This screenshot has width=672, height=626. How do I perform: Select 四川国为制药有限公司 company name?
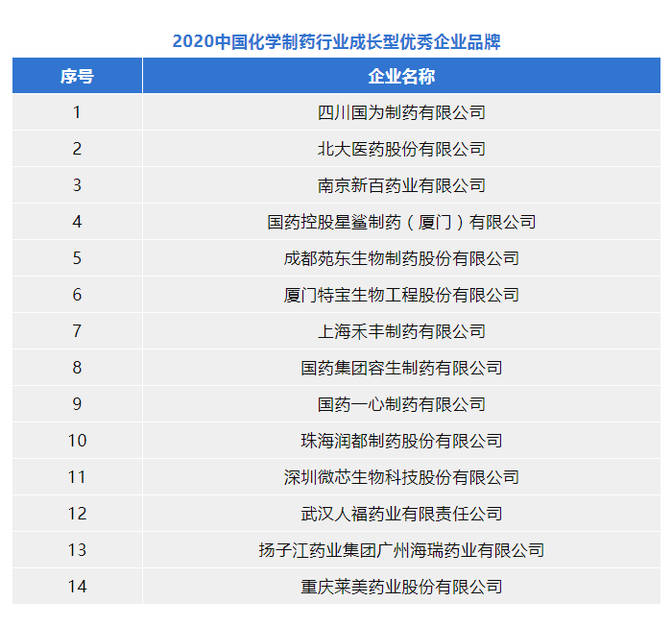tap(401, 112)
